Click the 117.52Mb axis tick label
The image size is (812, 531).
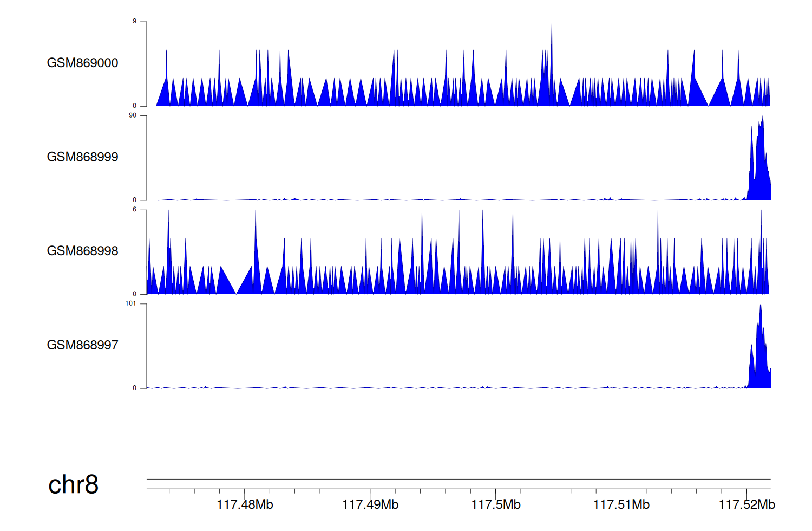(x=746, y=505)
